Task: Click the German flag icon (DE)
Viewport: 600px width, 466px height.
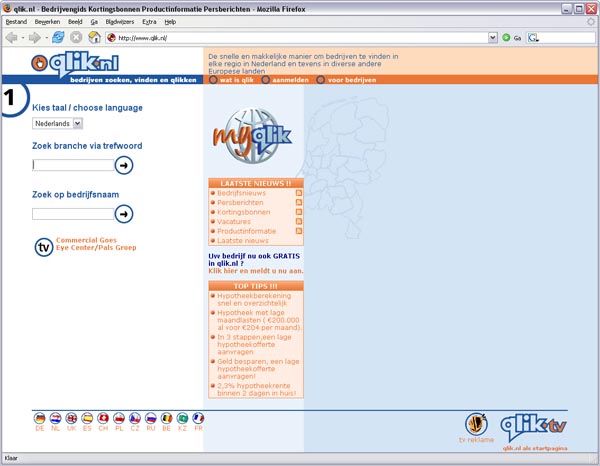Action: [40, 418]
